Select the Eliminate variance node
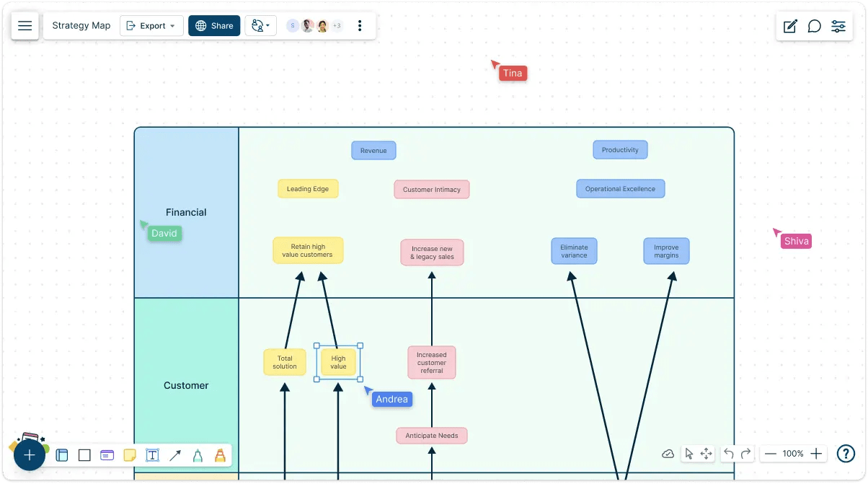The image size is (868, 484). tap(574, 251)
